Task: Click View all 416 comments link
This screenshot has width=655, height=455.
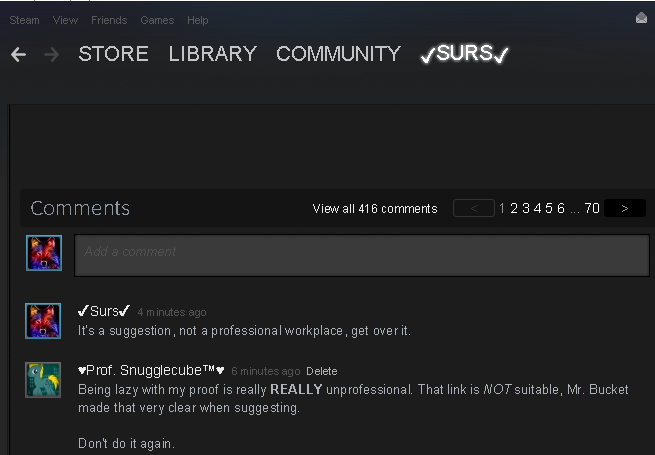Action: 375,208
